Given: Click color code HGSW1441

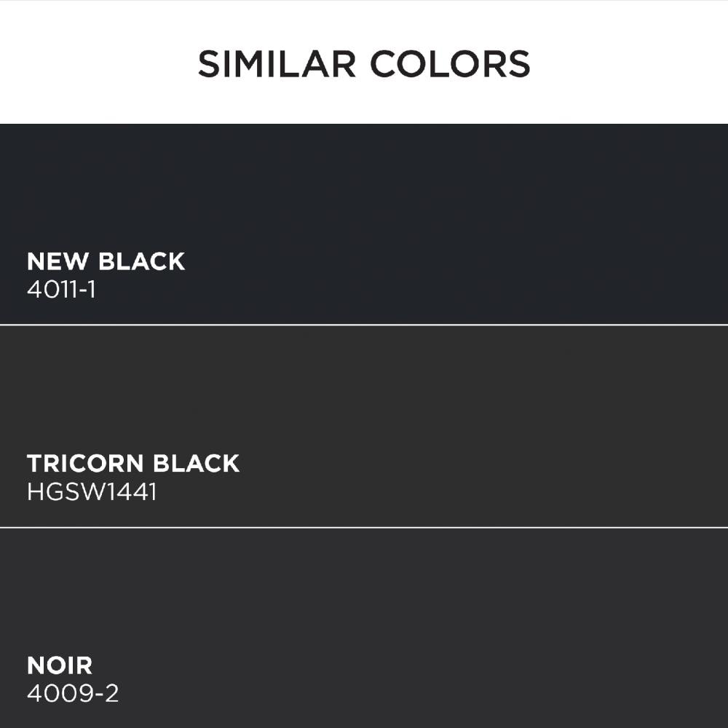Looking at the screenshot, I should tap(92, 491).
